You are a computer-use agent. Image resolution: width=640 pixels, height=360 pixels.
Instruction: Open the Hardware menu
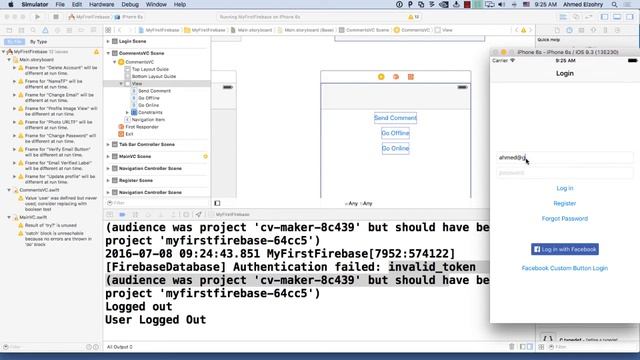(x=101, y=4)
